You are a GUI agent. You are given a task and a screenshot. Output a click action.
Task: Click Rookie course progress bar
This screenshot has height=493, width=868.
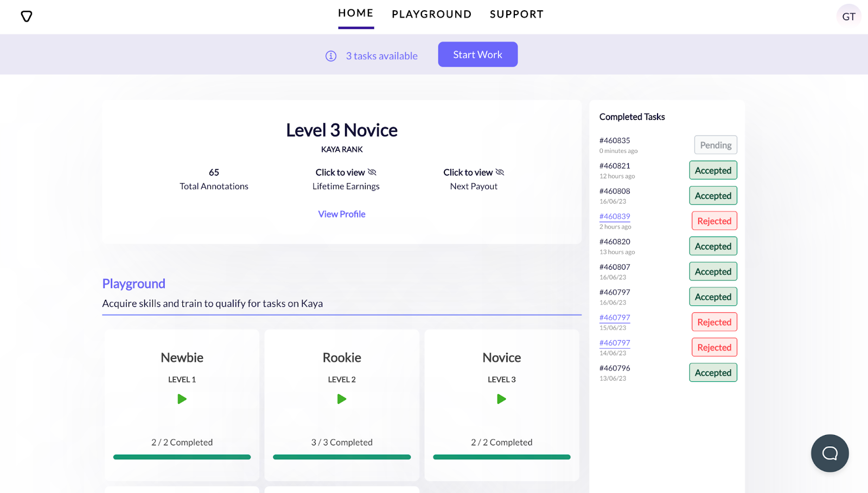click(342, 457)
